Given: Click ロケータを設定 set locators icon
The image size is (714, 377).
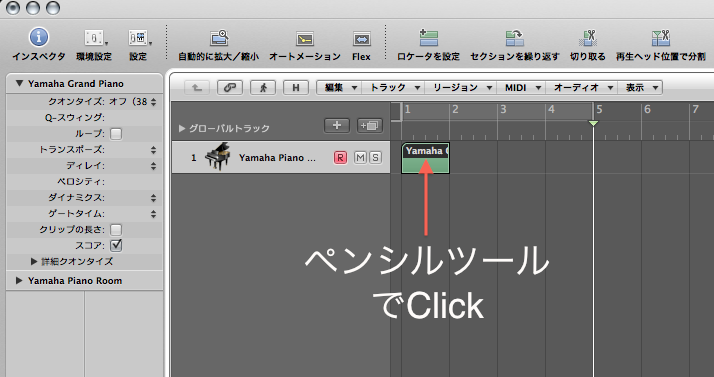Looking at the screenshot, I should [x=428, y=38].
